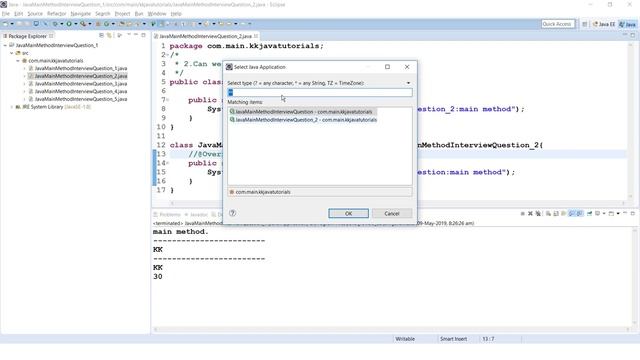Click the Package Explorer tab
640x360 pixels.
(27, 36)
